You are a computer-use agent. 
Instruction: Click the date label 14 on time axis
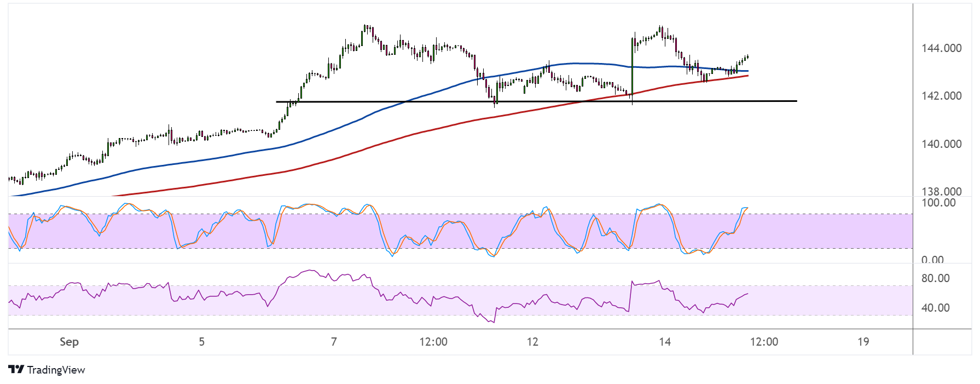click(664, 342)
